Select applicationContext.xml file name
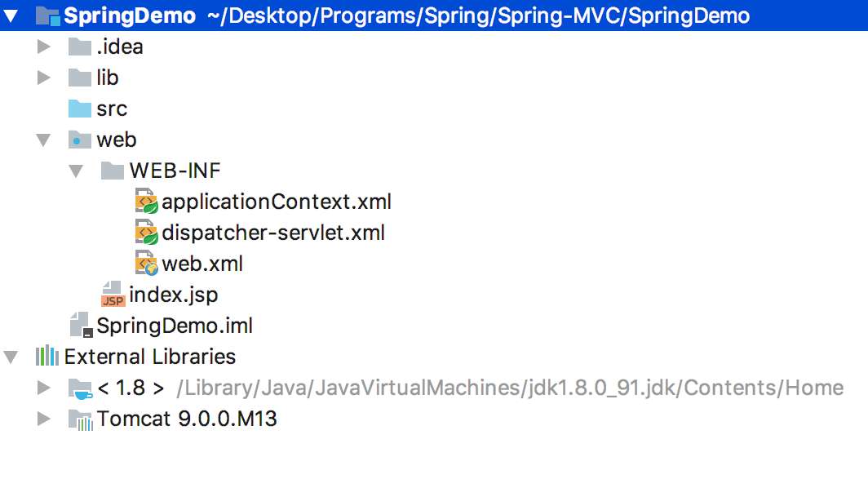 [x=277, y=202]
